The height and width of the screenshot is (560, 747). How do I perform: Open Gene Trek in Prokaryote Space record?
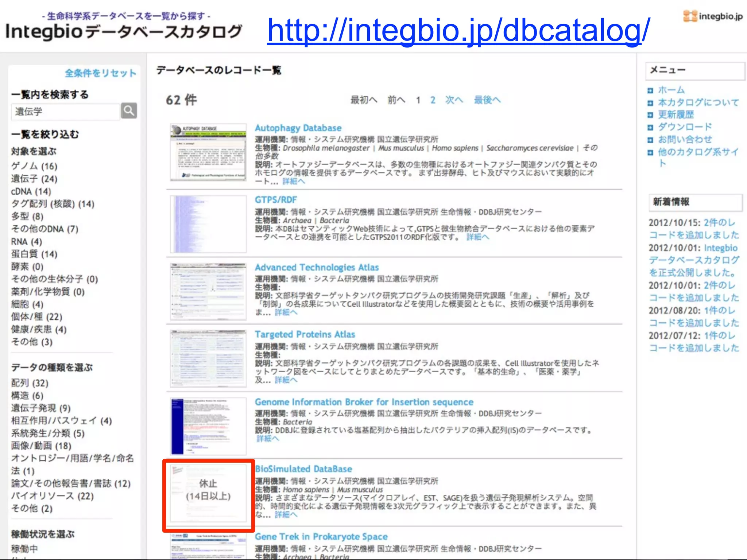click(321, 537)
